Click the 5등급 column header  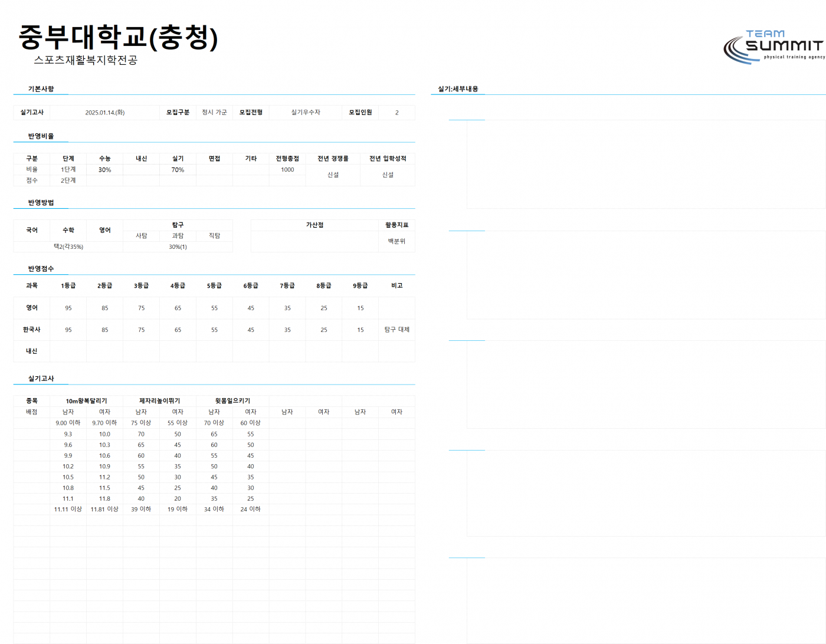214,285
